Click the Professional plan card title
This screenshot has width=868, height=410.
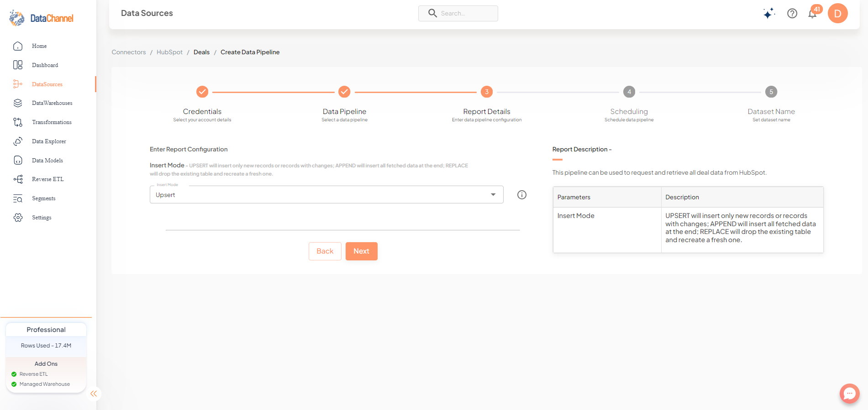click(46, 330)
